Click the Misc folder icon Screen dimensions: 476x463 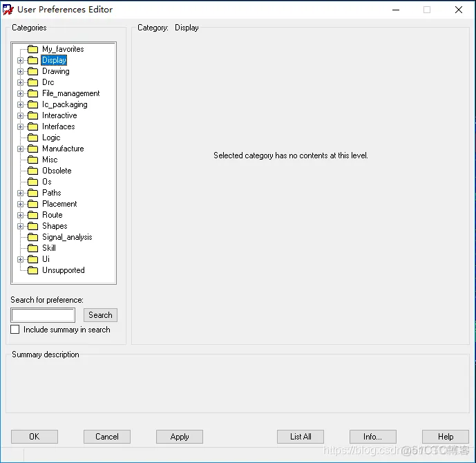coord(32,160)
